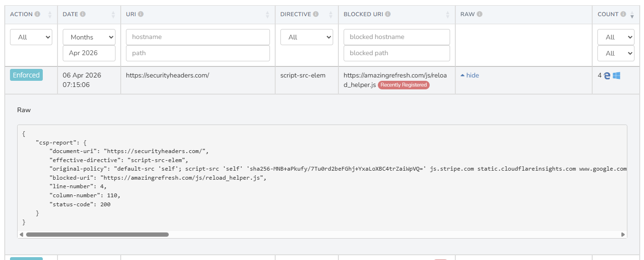Open the Months date range dropdown
This screenshot has height=260, width=644.
click(x=89, y=37)
